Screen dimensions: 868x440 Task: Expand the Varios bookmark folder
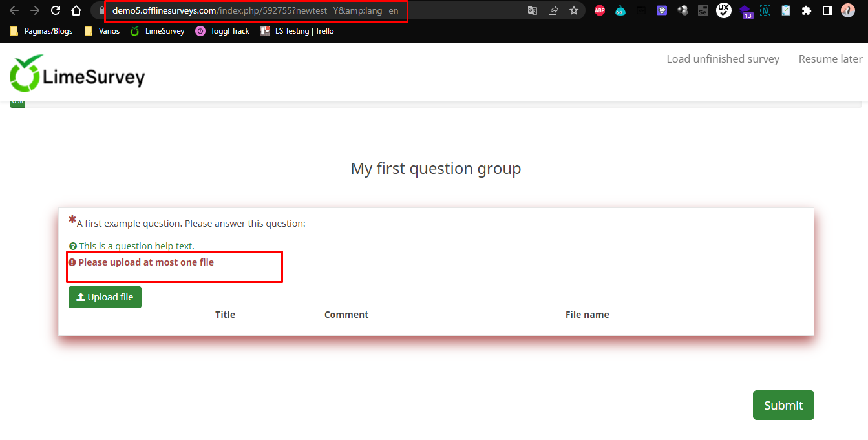(x=102, y=31)
